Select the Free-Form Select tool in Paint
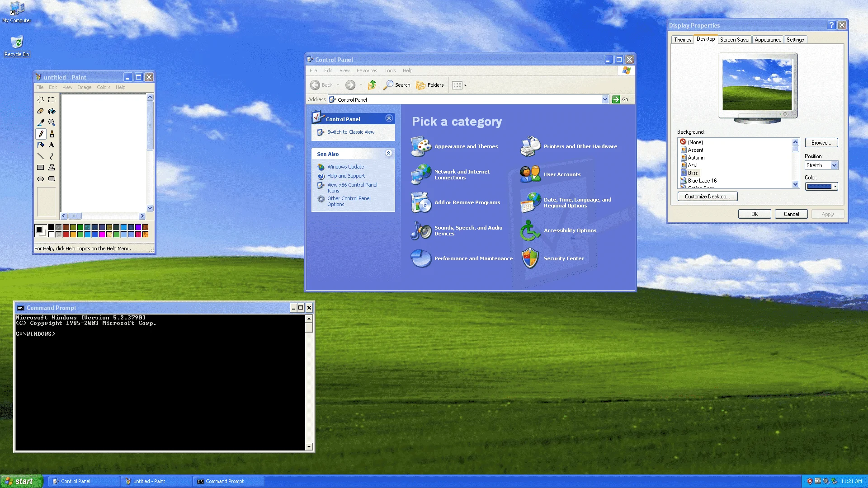This screenshot has width=868, height=488. coord(41,99)
